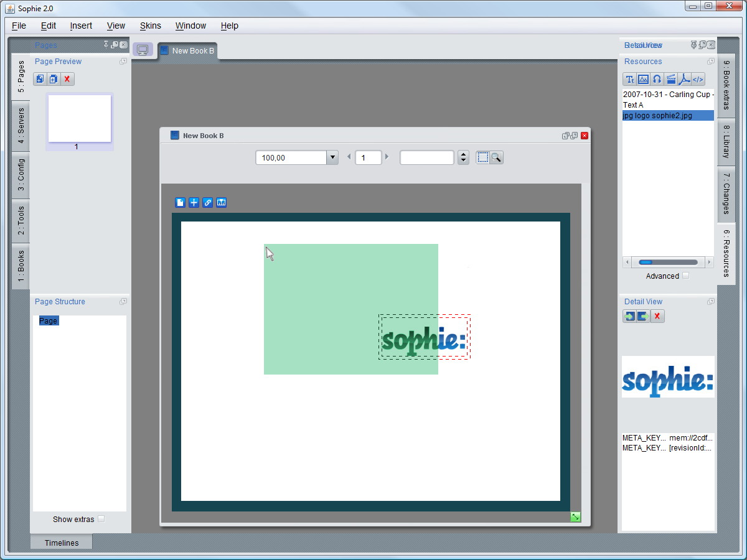Delete the page with the red X in Page Preview
The width and height of the screenshot is (747, 560).
click(67, 79)
